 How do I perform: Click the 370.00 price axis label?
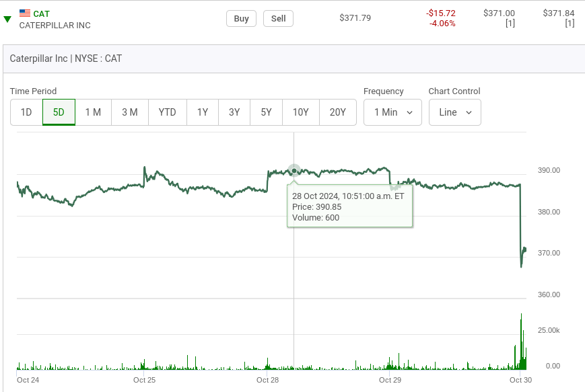click(549, 253)
